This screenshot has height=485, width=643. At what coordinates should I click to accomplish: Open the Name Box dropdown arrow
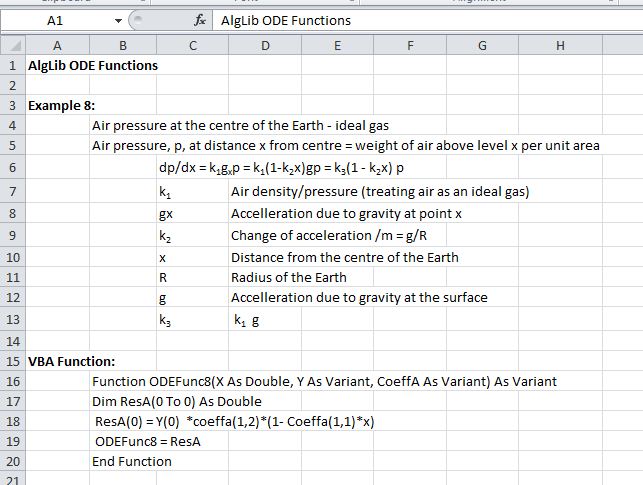[119, 21]
